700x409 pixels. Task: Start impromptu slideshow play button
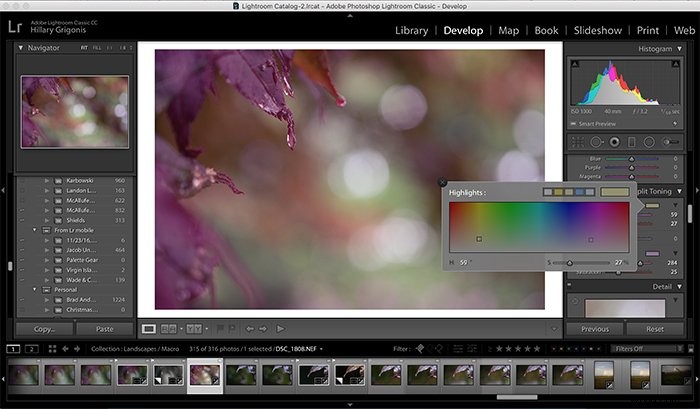[x=280, y=329]
